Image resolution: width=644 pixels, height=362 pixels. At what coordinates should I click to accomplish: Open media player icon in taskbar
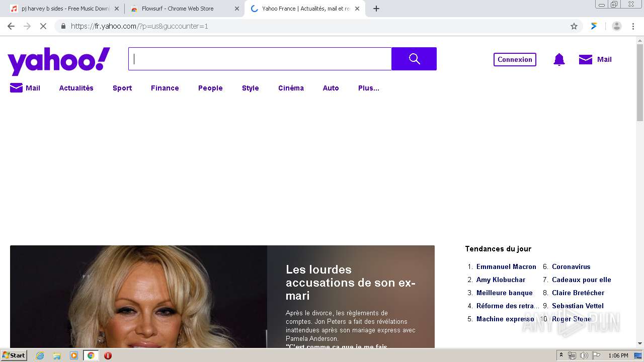click(74, 355)
